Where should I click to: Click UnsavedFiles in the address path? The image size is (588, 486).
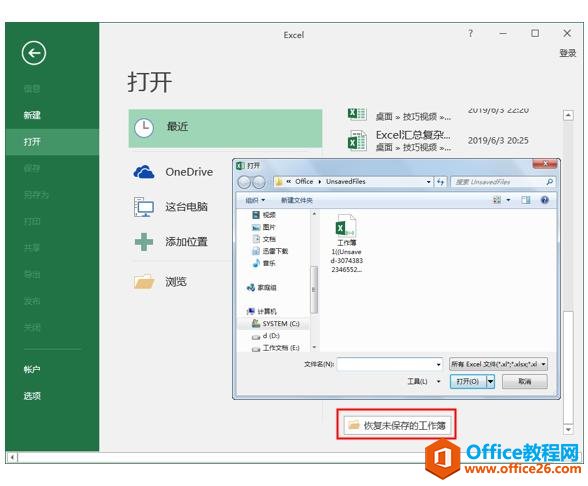[345, 182]
